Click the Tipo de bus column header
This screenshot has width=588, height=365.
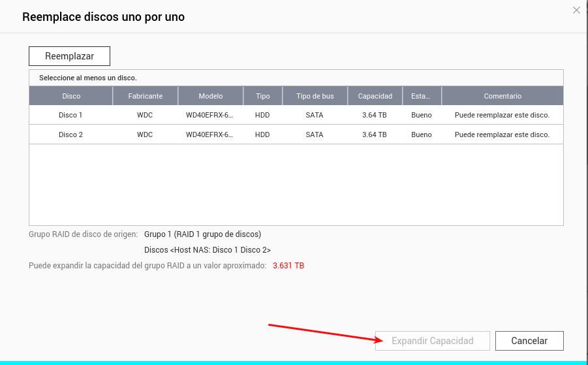point(315,96)
